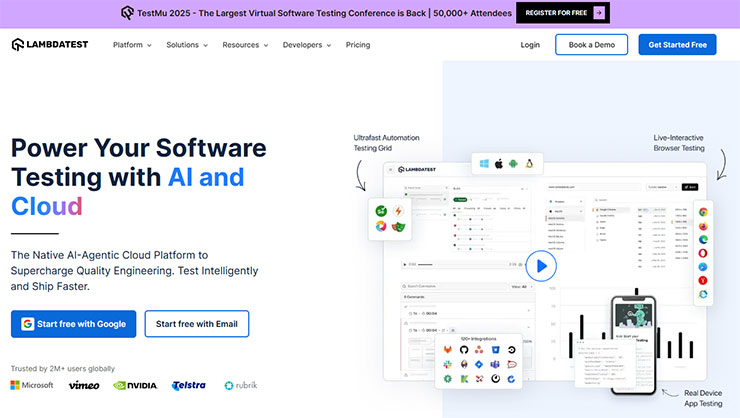Click the NVIDIA logo

(x=135, y=385)
